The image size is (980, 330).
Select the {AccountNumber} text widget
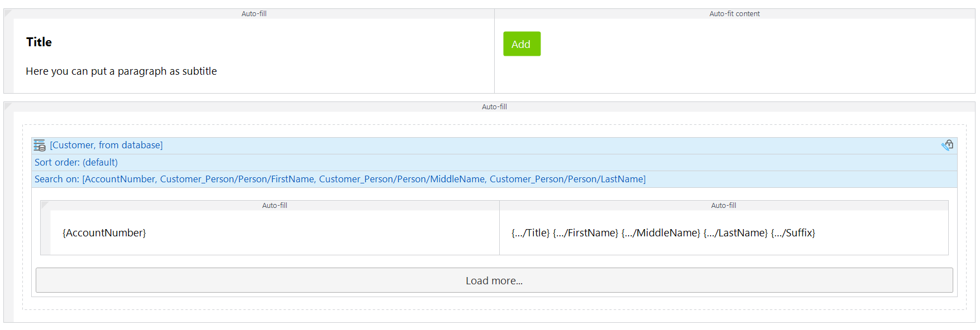pos(104,233)
